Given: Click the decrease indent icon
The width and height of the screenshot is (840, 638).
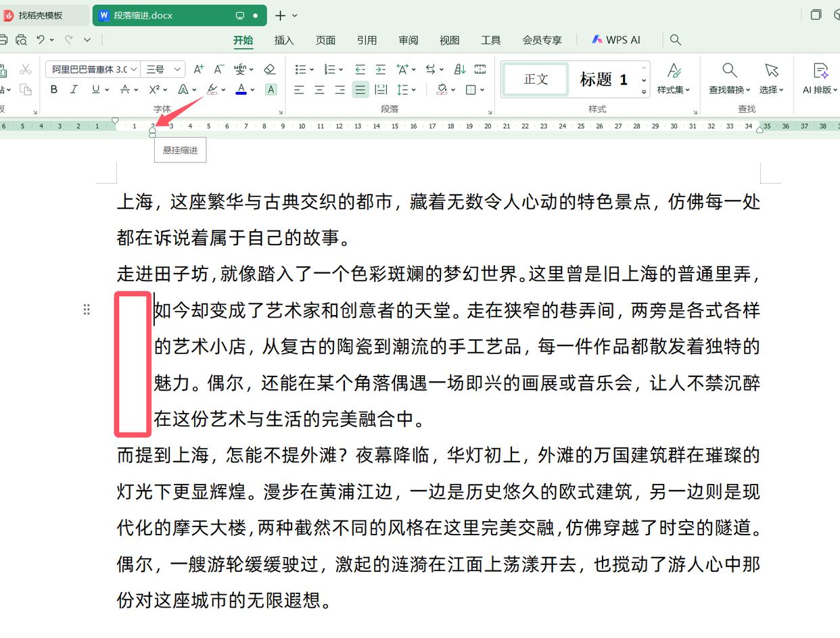Looking at the screenshot, I should click(360, 69).
